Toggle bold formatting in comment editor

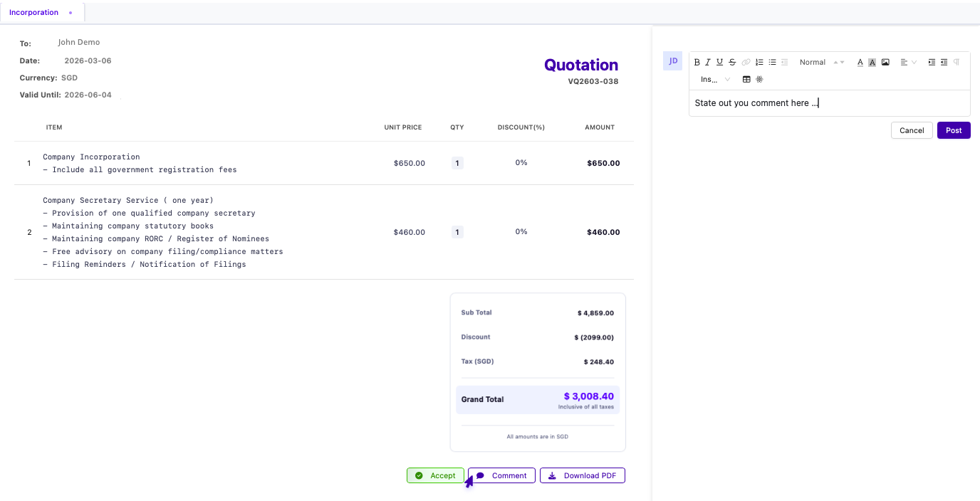pyautogui.click(x=697, y=63)
